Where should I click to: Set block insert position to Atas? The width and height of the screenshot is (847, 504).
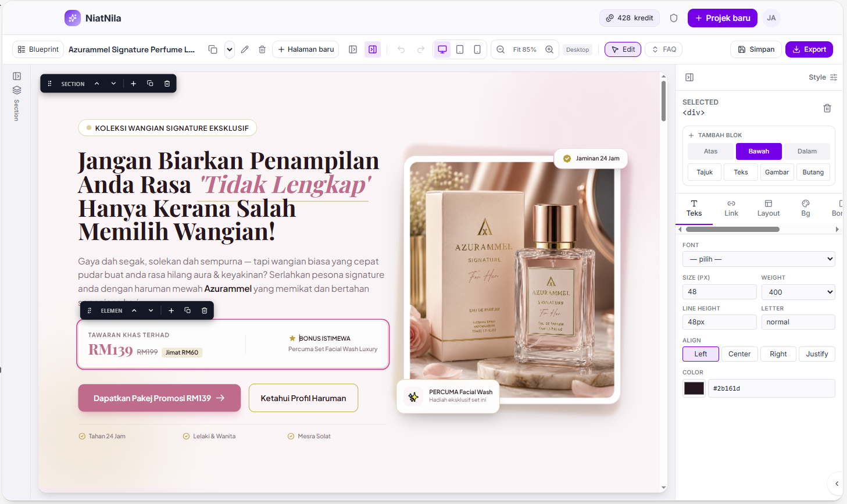tap(711, 151)
